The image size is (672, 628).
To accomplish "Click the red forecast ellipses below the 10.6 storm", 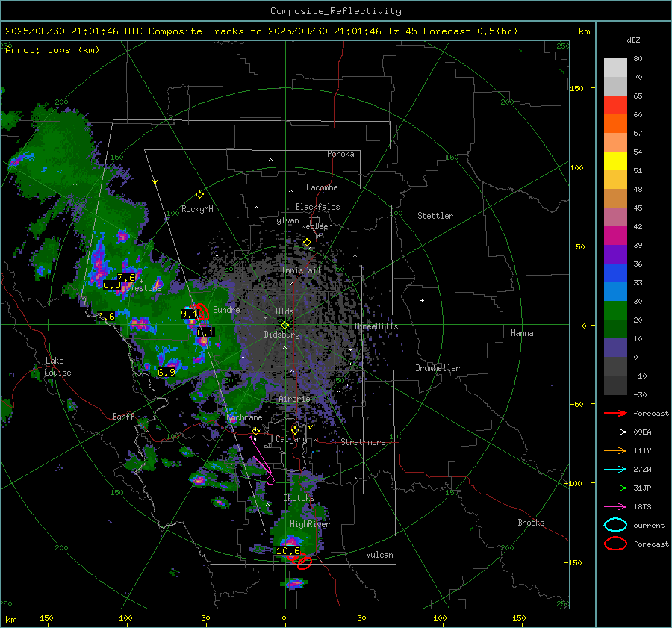I will (299, 560).
